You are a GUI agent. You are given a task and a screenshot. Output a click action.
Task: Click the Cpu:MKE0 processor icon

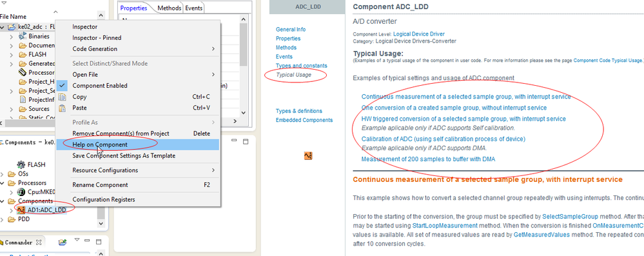21,192
